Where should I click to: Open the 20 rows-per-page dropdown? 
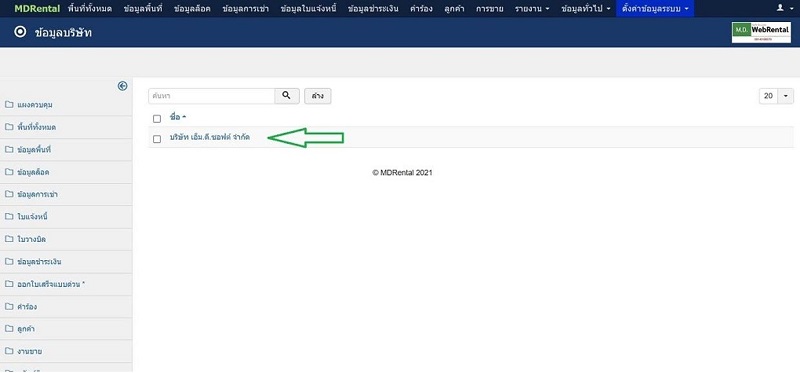point(777,96)
